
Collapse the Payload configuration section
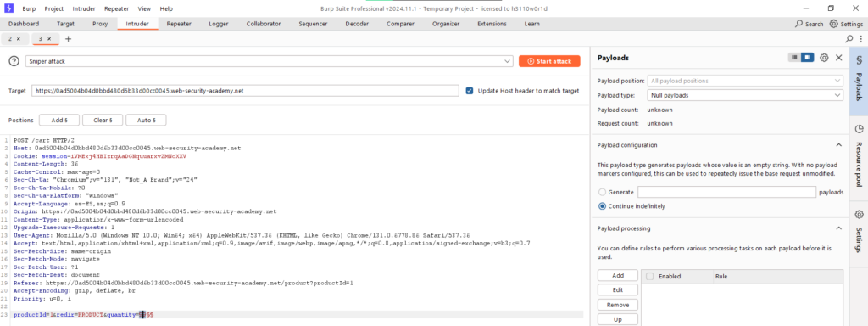coord(838,145)
